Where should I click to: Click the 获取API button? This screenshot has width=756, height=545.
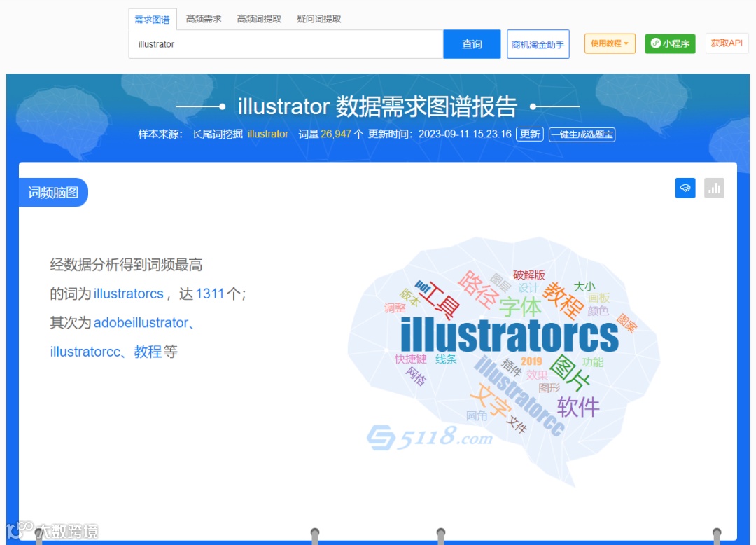pos(727,43)
